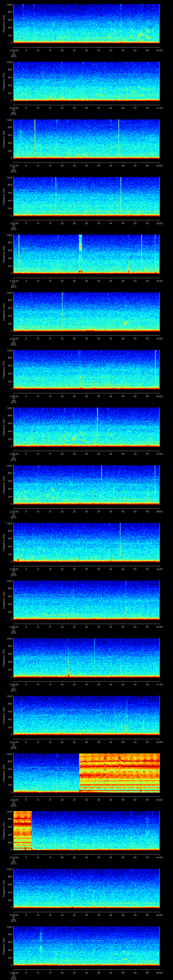The width and height of the screenshot is (173, 980).
Task: Open the 2:44:00 spectrogram panel
Action: [x=87, y=888]
